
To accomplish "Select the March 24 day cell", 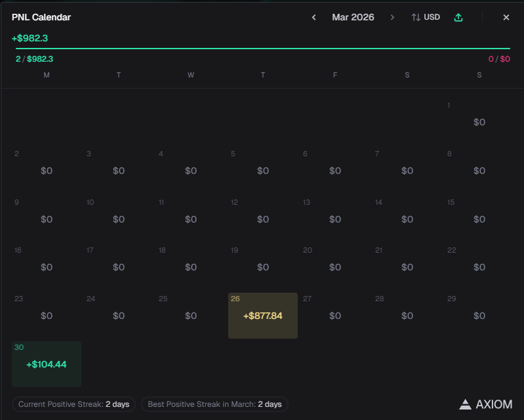I will pos(119,316).
